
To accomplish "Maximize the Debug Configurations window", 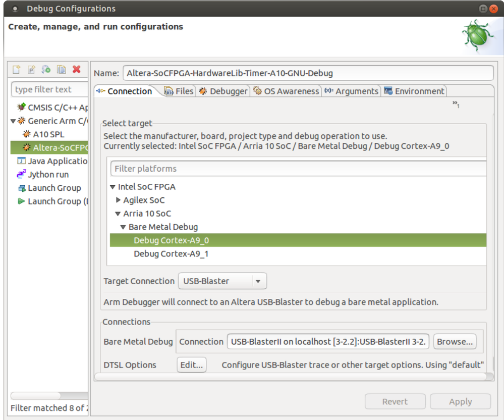I will pos(483,9).
